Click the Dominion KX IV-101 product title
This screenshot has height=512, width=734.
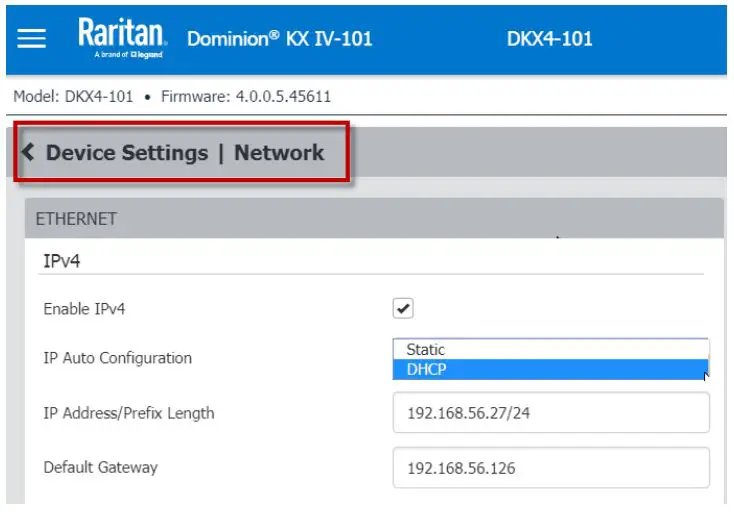[280, 38]
